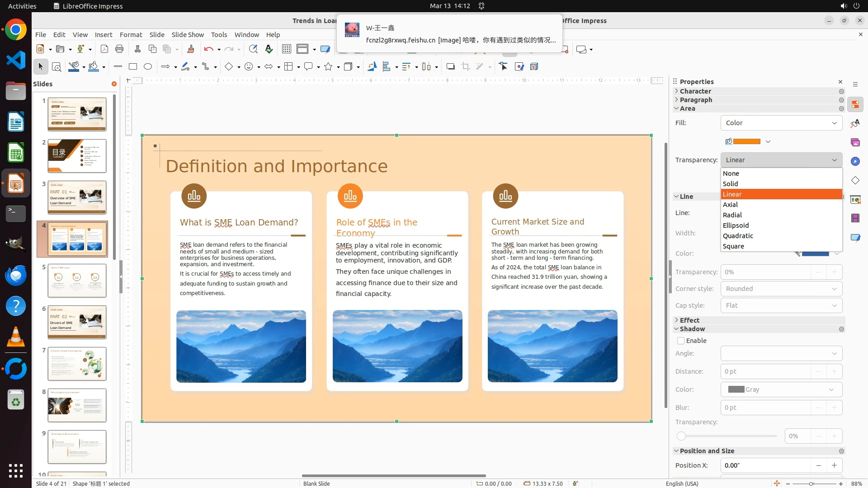
Task: Click the Clone Formatting paintbrush icon
Action: tap(190, 49)
